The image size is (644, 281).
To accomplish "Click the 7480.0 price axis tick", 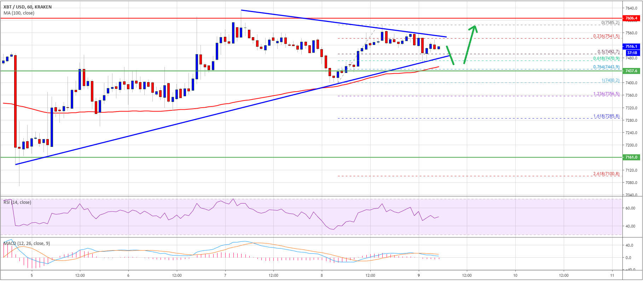I will pos(631,58).
